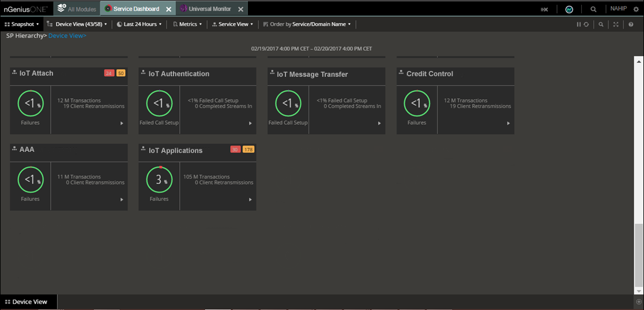Click the pause icon in the toolbar
The image size is (644, 310).
point(579,24)
